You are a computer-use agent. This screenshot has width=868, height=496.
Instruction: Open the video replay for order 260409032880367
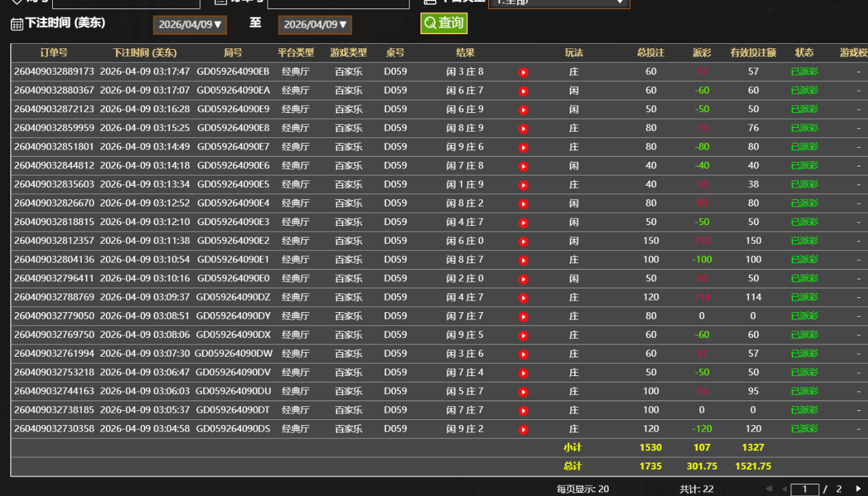[x=523, y=91]
